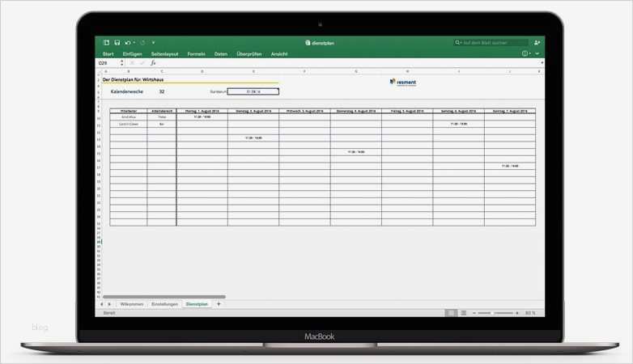Open the Daten ribbon tab

pyautogui.click(x=221, y=53)
